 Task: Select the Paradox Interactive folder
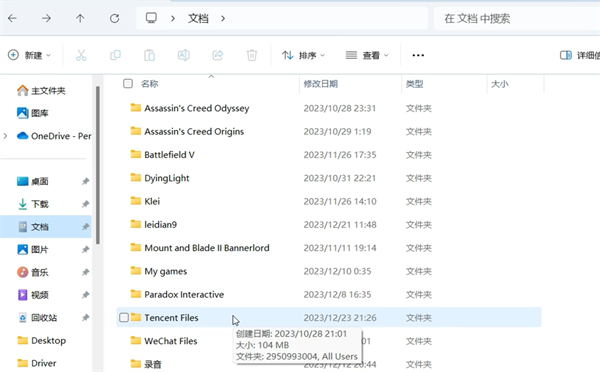click(184, 295)
